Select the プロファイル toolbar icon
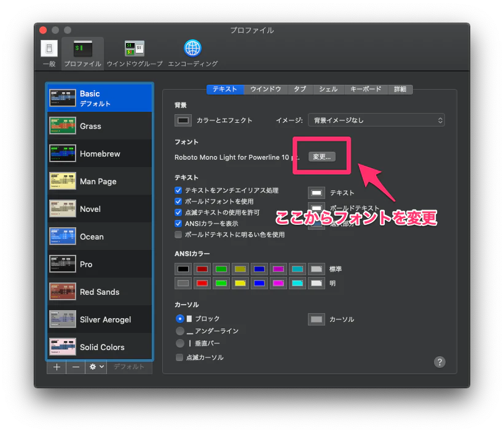Image resolution: width=504 pixels, height=433 pixels. tap(82, 53)
